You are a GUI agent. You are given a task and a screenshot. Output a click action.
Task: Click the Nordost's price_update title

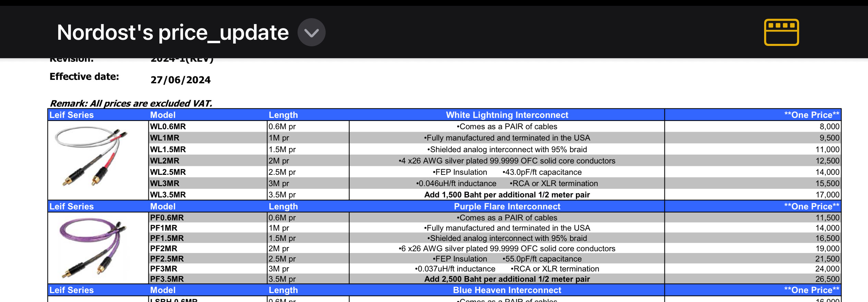point(173,32)
